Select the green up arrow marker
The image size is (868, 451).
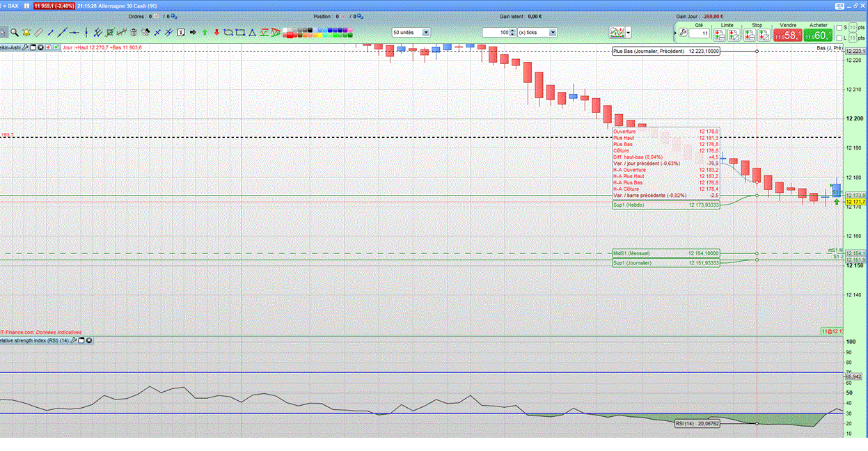coord(205,32)
